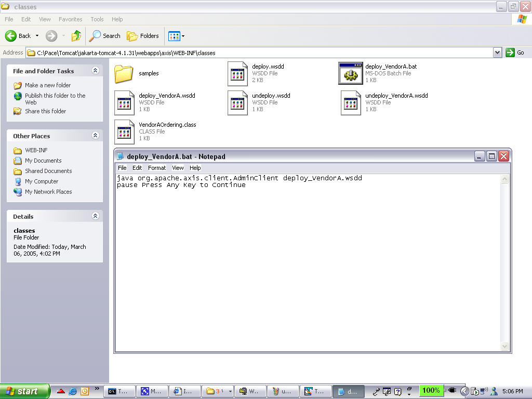Image resolution: width=532 pixels, height=399 pixels.
Task: Select the deploy_VendorA.bat batch file icon
Action: 351,73
